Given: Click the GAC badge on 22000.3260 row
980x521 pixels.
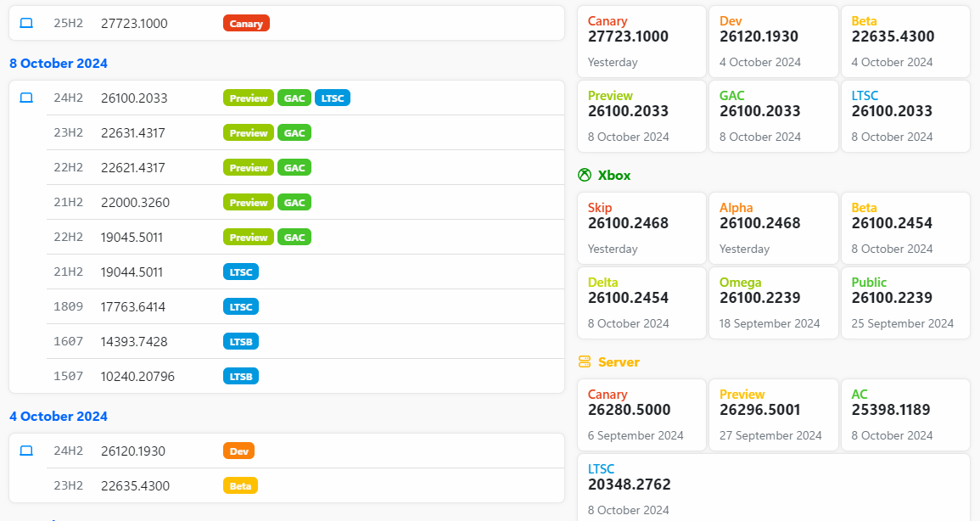Looking at the screenshot, I should 294,203.
